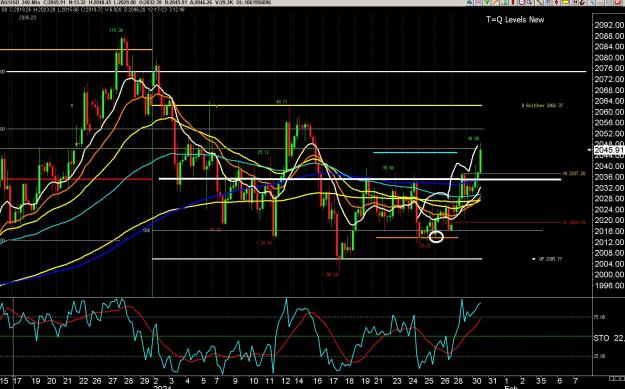The width and height of the screenshot is (625, 389).
Task: Select the yellow Rollover horizontal line
Action: pos(317,106)
